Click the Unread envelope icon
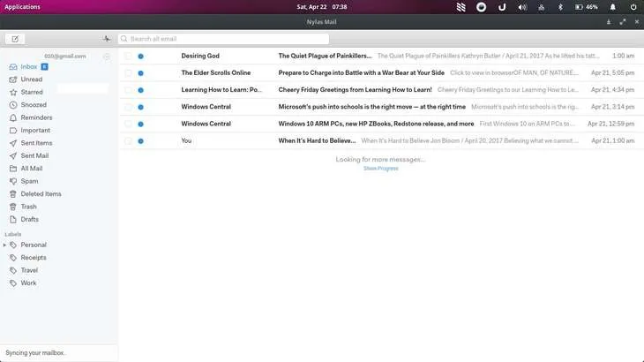This screenshot has height=362, width=644. coord(13,79)
